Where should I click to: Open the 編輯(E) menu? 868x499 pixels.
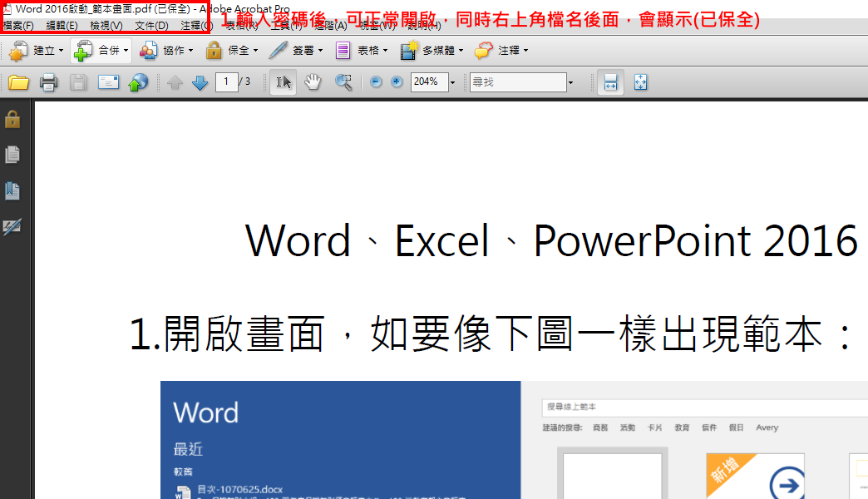point(62,26)
